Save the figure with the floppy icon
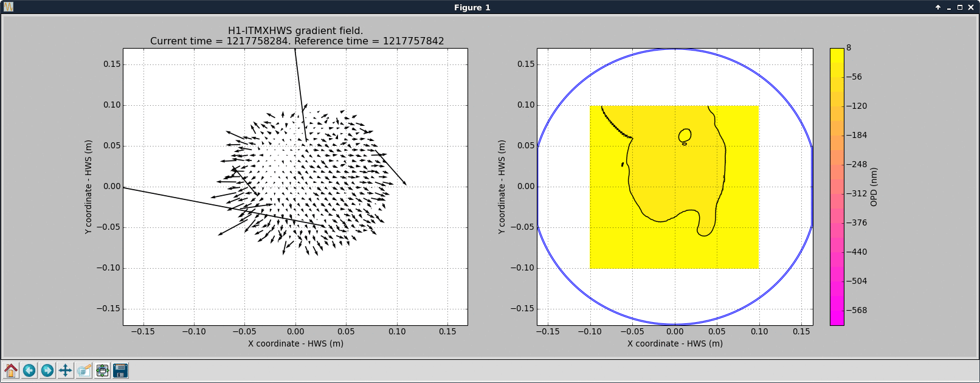Image resolution: width=980 pixels, height=383 pixels. 120,370
